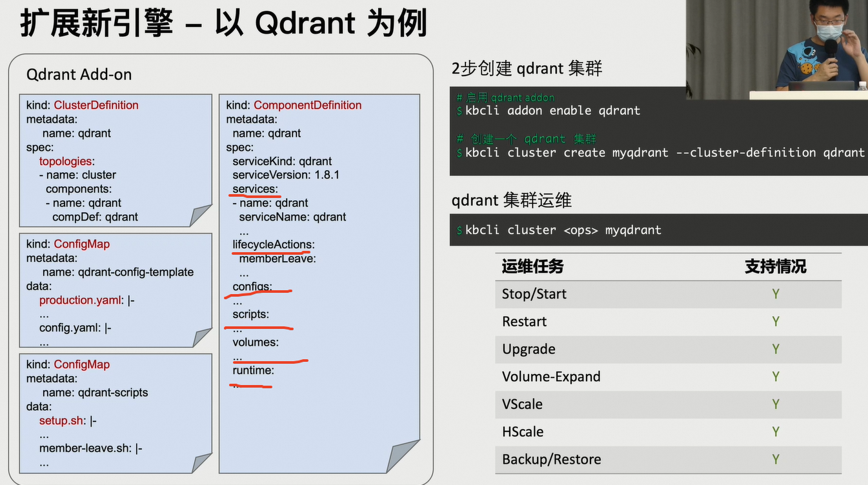Select the "2步创建 qdrant 集群" heading

tap(527, 68)
